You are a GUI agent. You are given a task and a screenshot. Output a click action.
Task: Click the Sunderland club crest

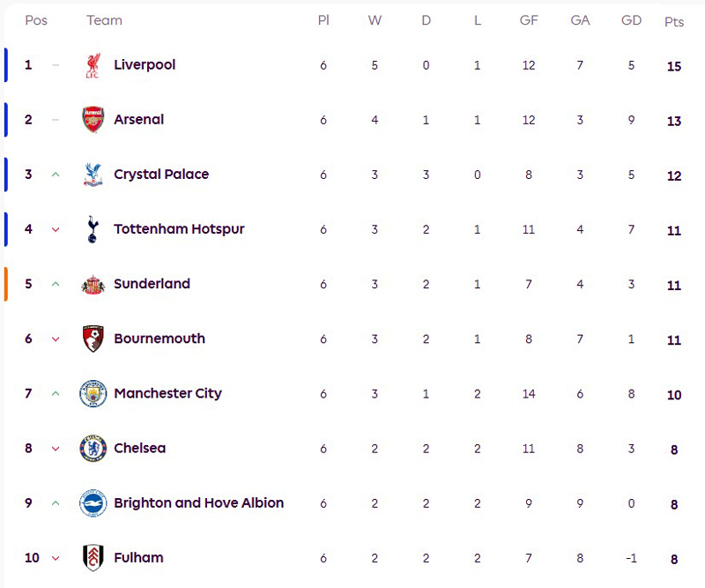[93, 284]
